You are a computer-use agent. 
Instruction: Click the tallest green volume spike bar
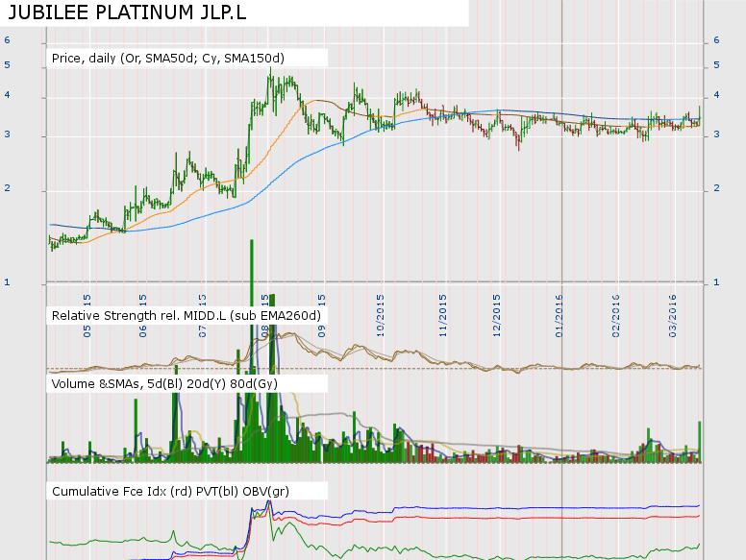(252, 351)
